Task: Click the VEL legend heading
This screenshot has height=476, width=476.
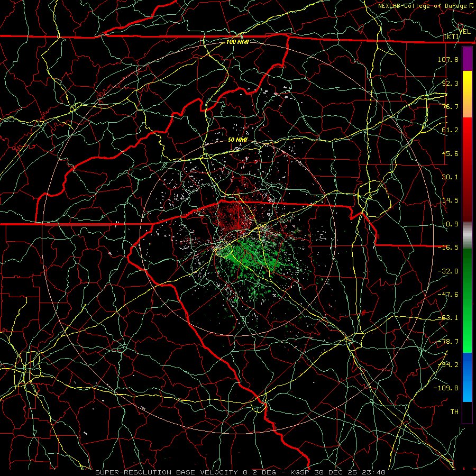Action: coord(465,32)
